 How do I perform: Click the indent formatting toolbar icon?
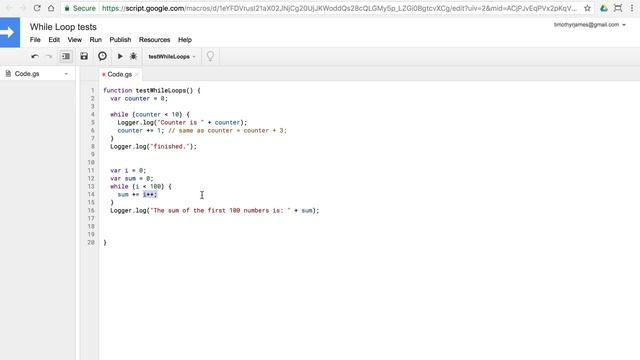coord(66,56)
